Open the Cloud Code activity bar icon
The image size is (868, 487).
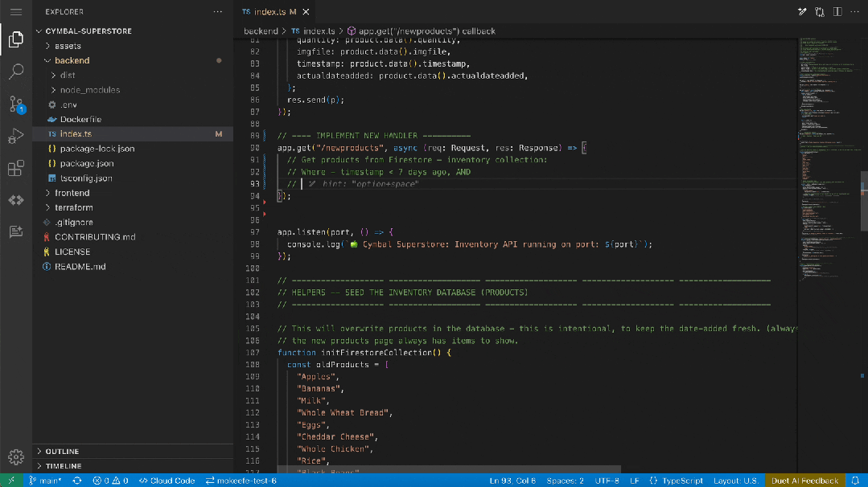(x=16, y=200)
